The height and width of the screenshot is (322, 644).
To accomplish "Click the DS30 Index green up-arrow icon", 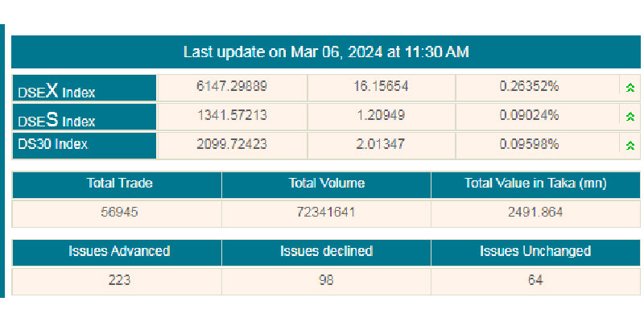I will tap(630, 146).
